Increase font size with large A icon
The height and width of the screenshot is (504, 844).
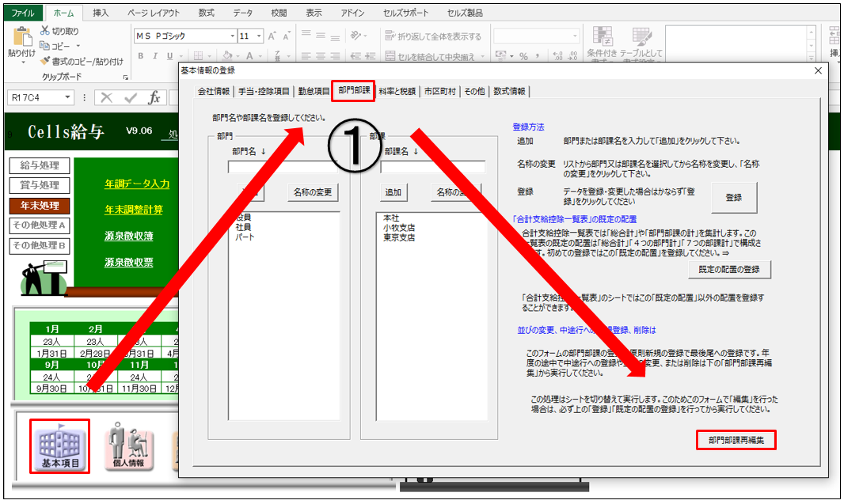click(272, 36)
